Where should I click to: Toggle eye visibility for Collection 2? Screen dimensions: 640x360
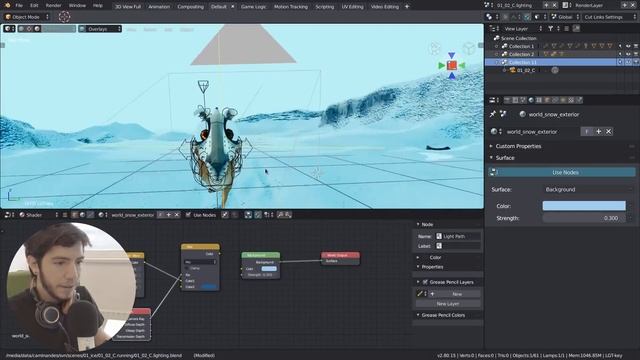coord(628,54)
